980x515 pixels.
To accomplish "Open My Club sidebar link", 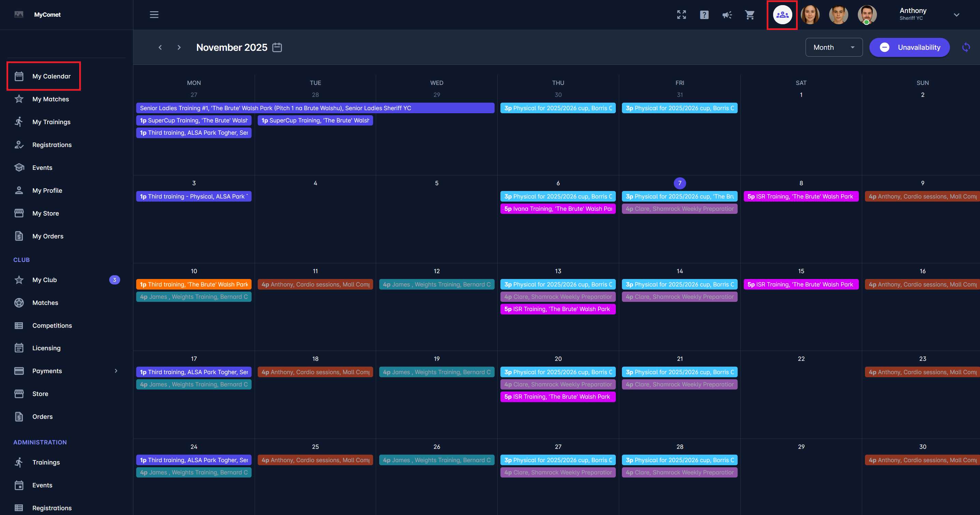I will (44, 280).
